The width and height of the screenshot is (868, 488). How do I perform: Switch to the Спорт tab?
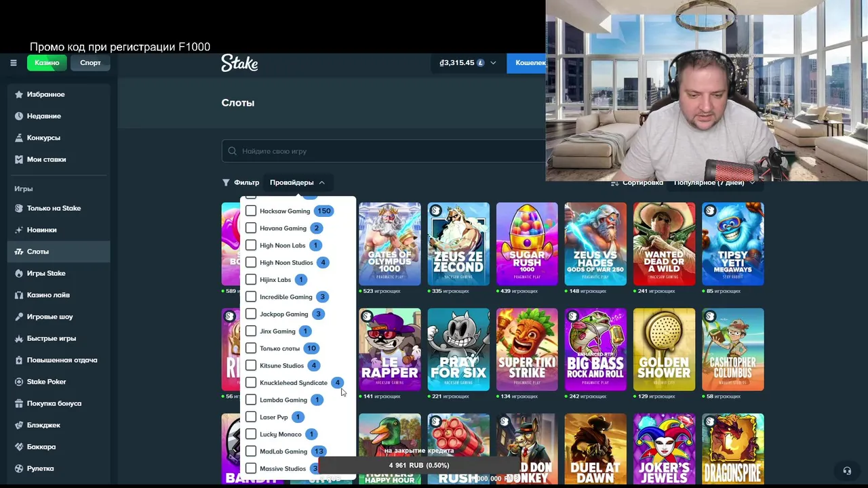point(90,63)
